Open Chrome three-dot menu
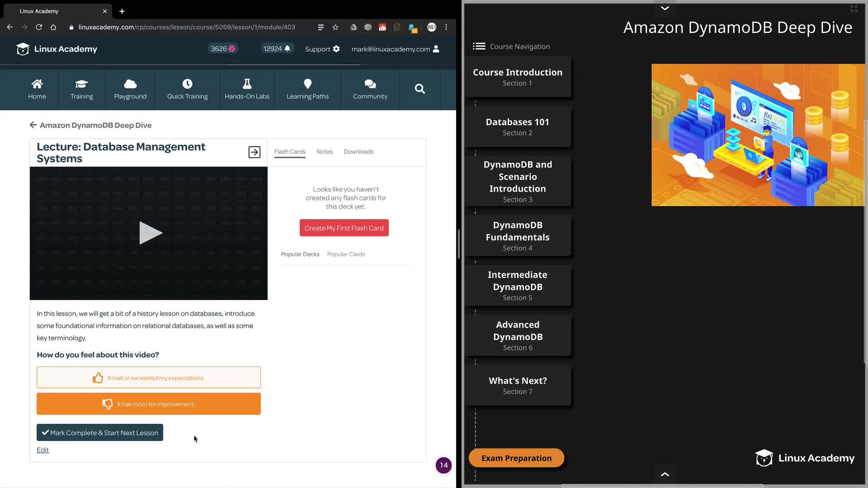The height and width of the screenshot is (488, 868). click(446, 27)
